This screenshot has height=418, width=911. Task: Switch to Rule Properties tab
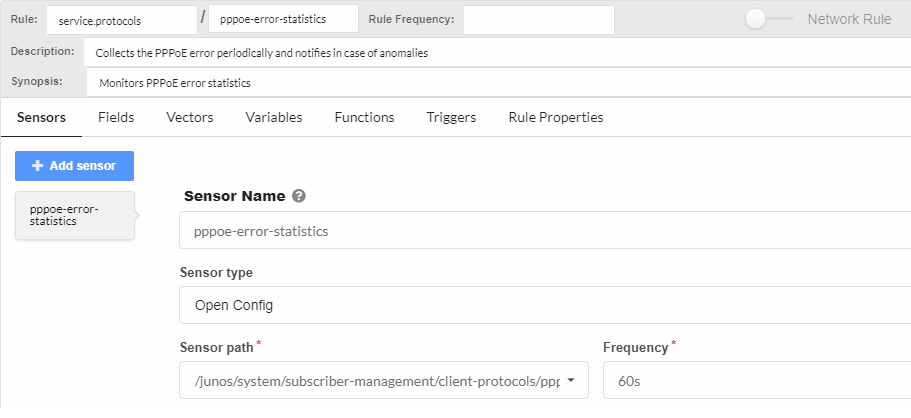point(556,117)
